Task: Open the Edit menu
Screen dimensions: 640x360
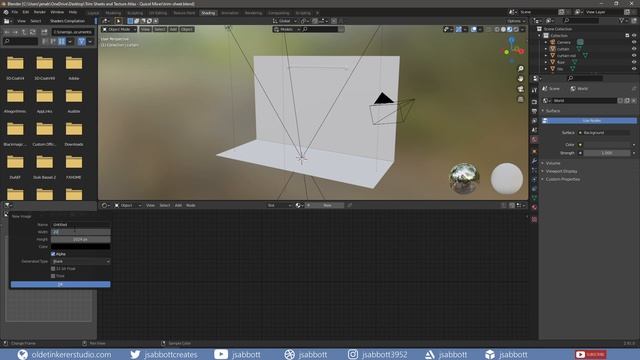Action: click(26, 12)
